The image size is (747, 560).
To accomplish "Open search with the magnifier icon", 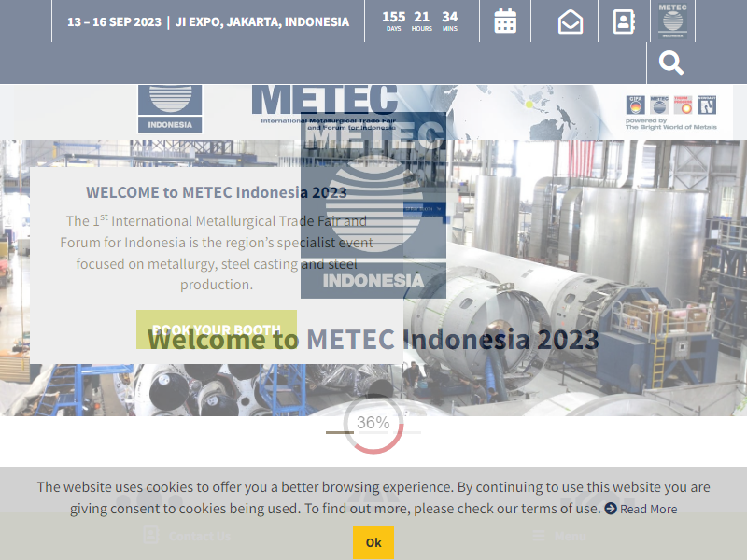I will (670, 63).
